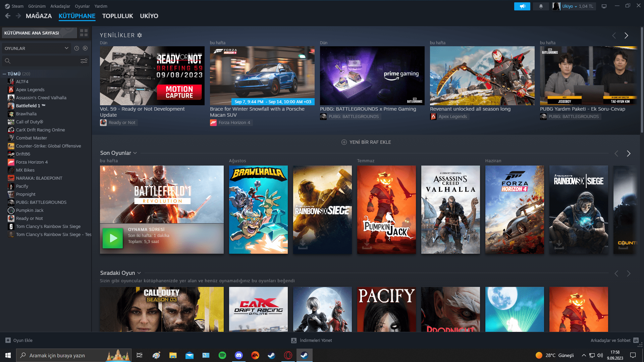Open the EA app from the taskbar
Image resolution: width=644 pixels, height=362 pixels.
point(255,355)
